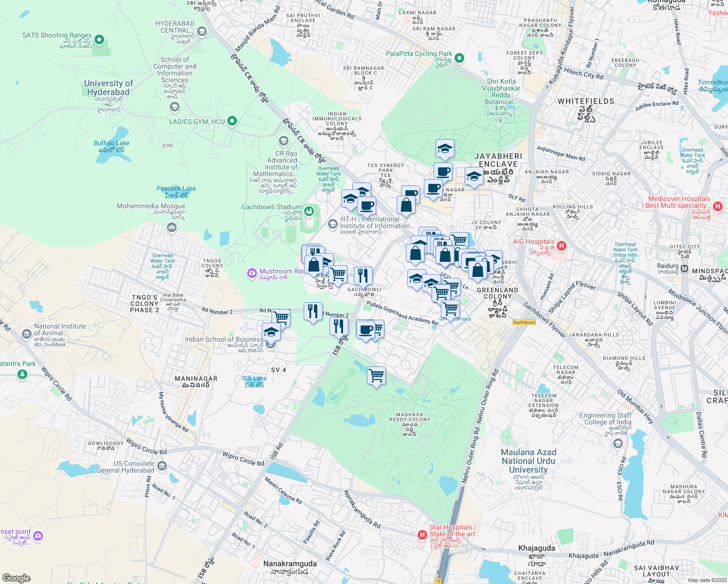Open the CR Rao Advanced Institute marker
Image resolution: width=728 pixels, height=584 pixels.
(x=283, y=141)
